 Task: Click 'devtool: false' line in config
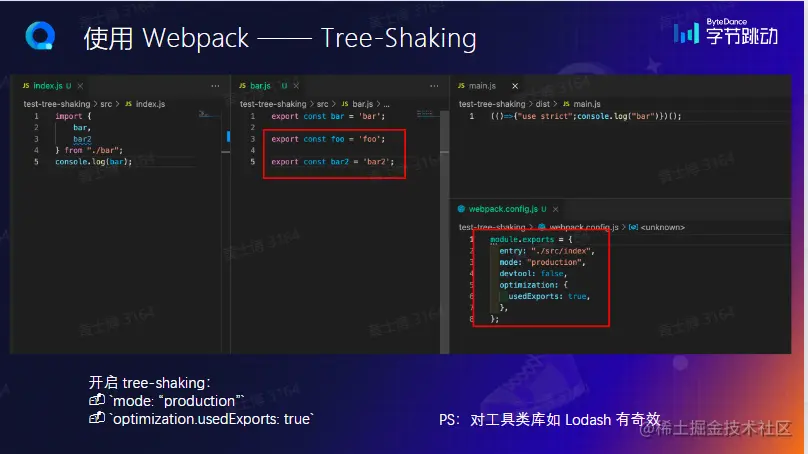[533, 274]
